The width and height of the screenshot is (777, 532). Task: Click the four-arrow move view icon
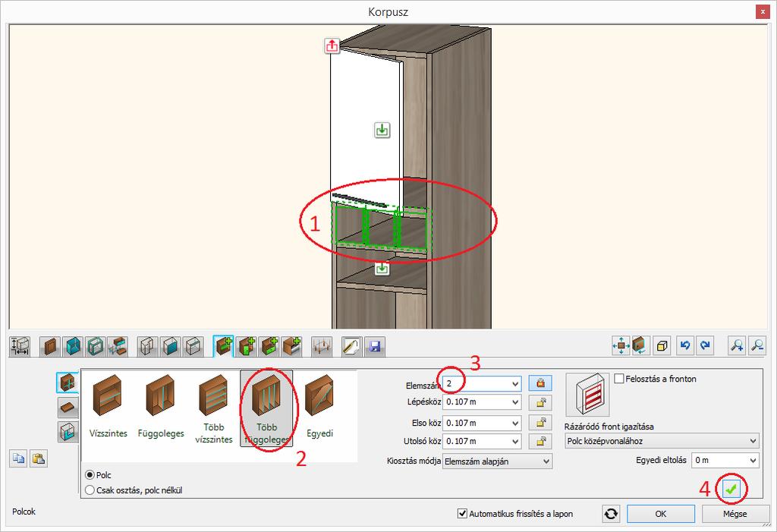click(621, 345)
